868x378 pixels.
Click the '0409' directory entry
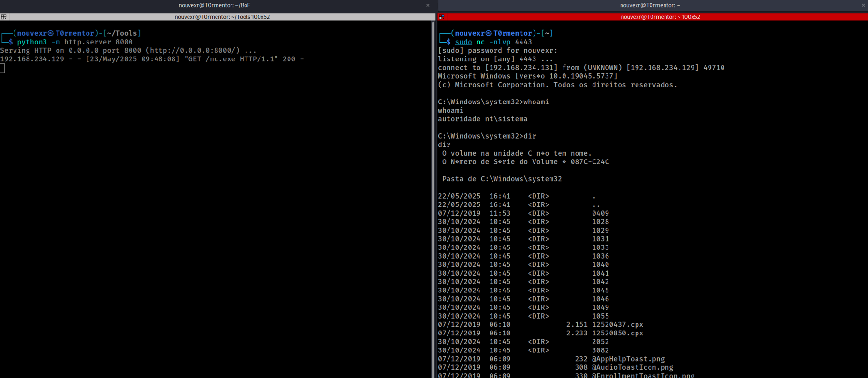(601, 213)
